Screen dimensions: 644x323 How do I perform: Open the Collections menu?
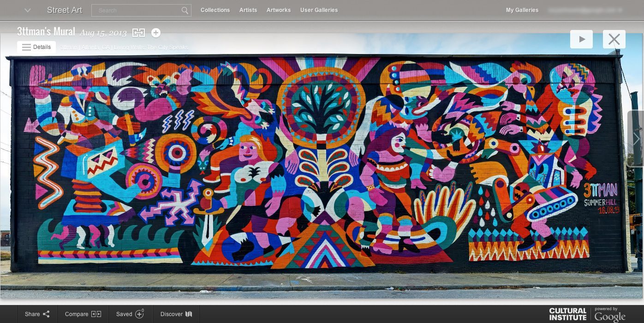(215, 10)
